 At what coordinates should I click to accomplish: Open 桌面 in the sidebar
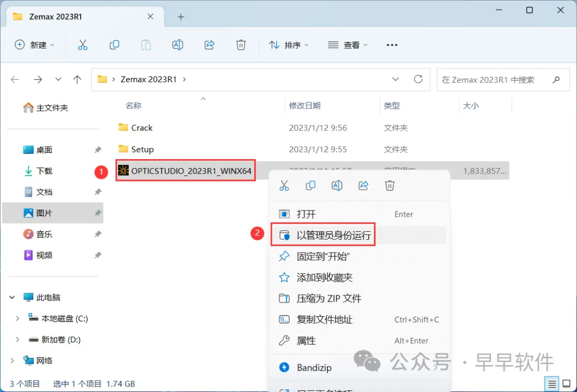click(x=38, y=150)
